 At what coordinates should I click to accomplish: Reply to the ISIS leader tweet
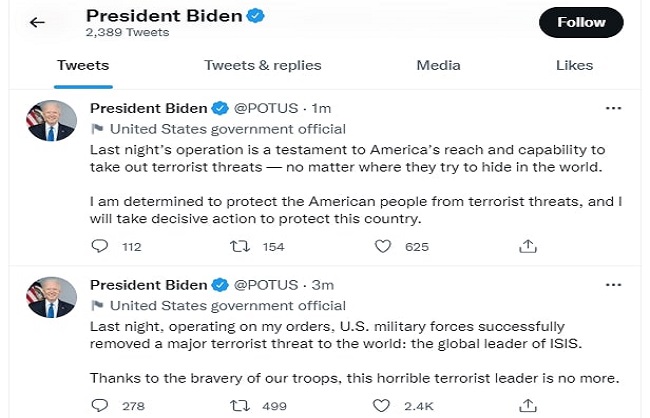(99, 405)
